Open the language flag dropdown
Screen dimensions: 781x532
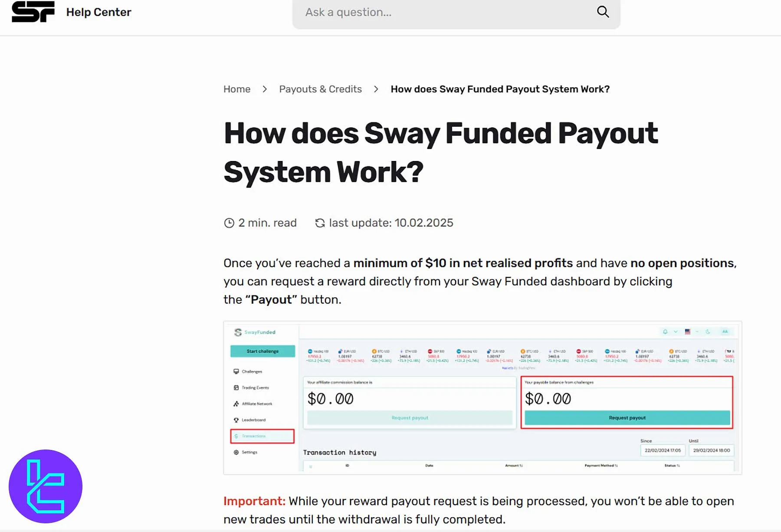688,331
